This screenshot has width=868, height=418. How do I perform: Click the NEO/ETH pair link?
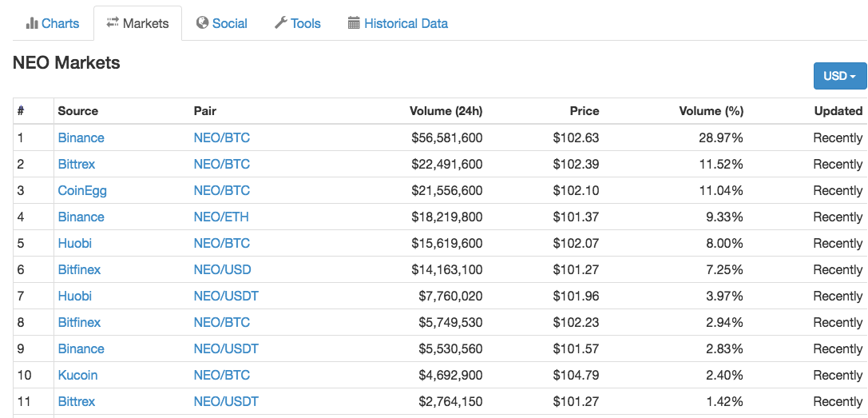click(221, 217)
